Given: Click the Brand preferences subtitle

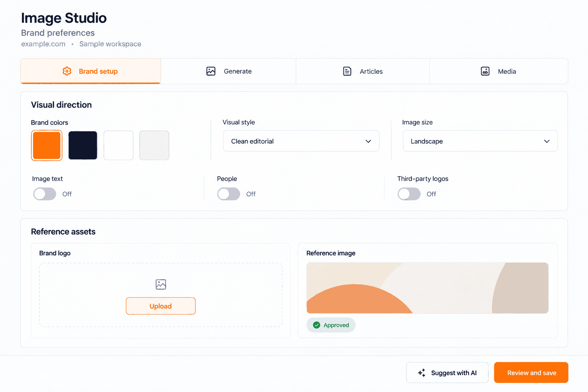Looking at the screenshot, I should click(x=58, y=33).
